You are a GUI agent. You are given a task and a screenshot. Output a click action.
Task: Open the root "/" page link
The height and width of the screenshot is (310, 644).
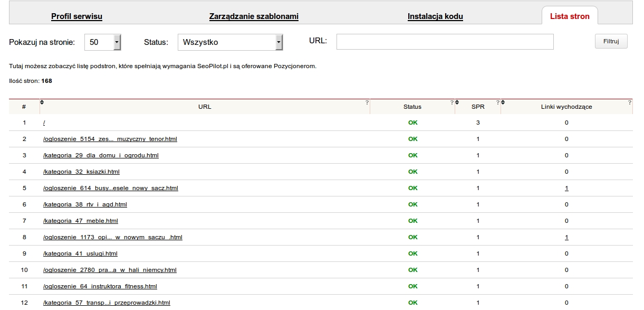(x=44, y=123)
